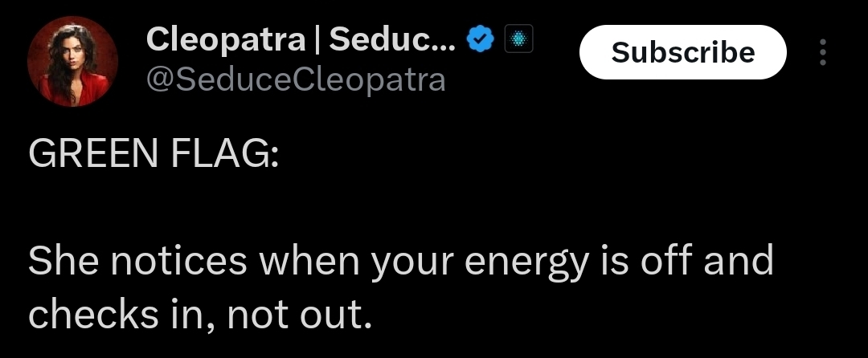Click the "checks in, not out." line
The height and width of the screenshot is (358, 868).
tap(199, 315)
